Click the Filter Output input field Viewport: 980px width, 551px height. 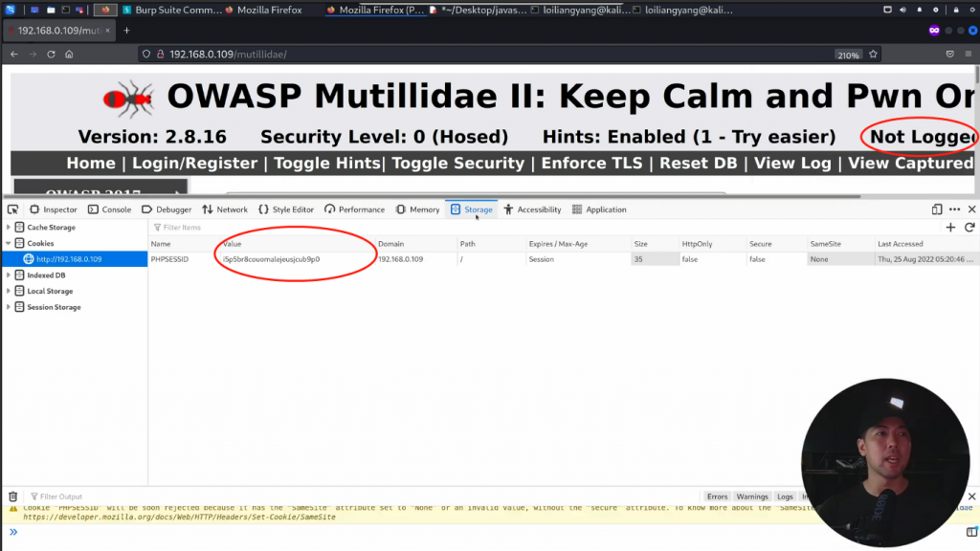(363, 496)
